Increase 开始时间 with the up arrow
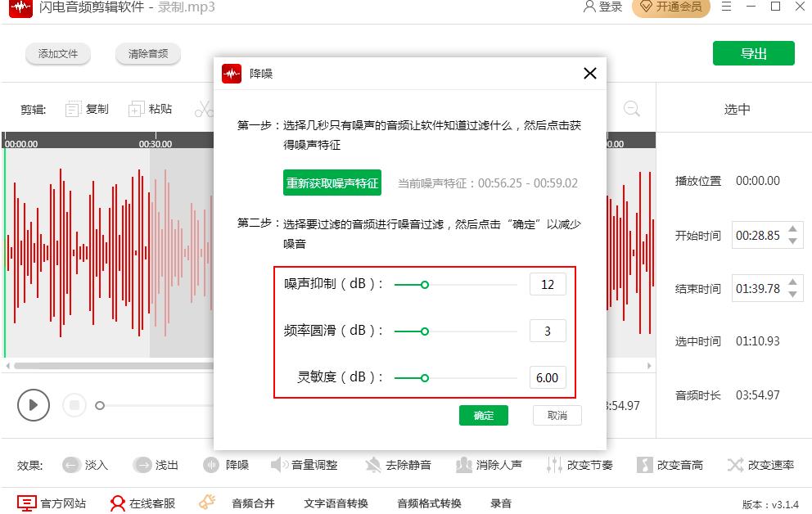 (792, 229)
